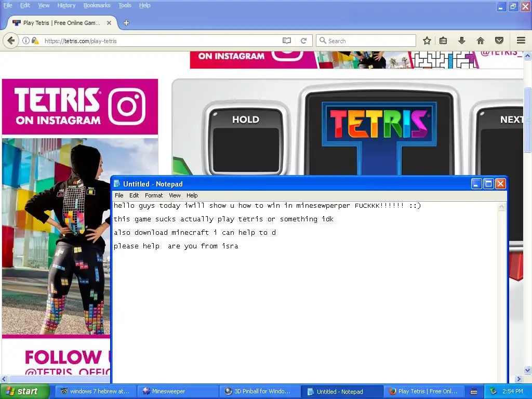Screen dimensions: 532x399
Task: Switch to Play Tetris Firefox taskbar item
Action: tap(424, 391)
